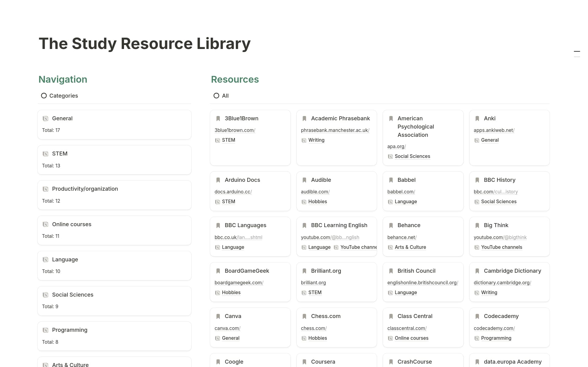588x367 pixels.
Task: Click the bookmark icon next to Babbel
Action: click(391, 180)
